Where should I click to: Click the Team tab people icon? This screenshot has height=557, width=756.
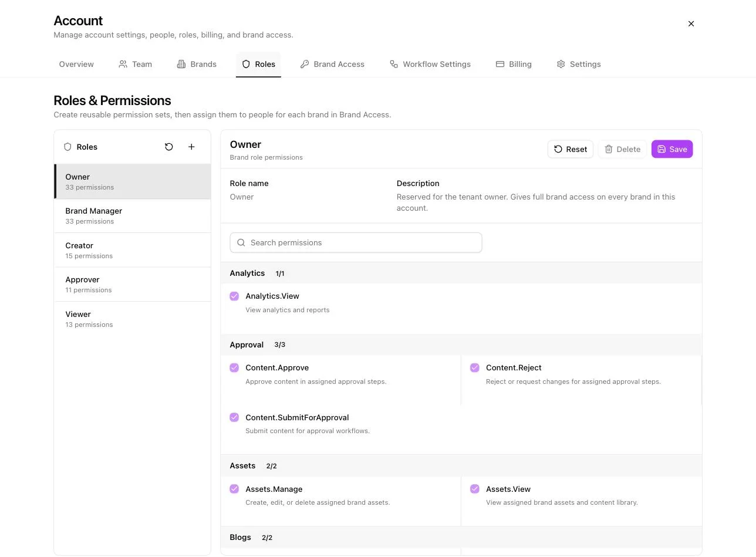point(123,64)
